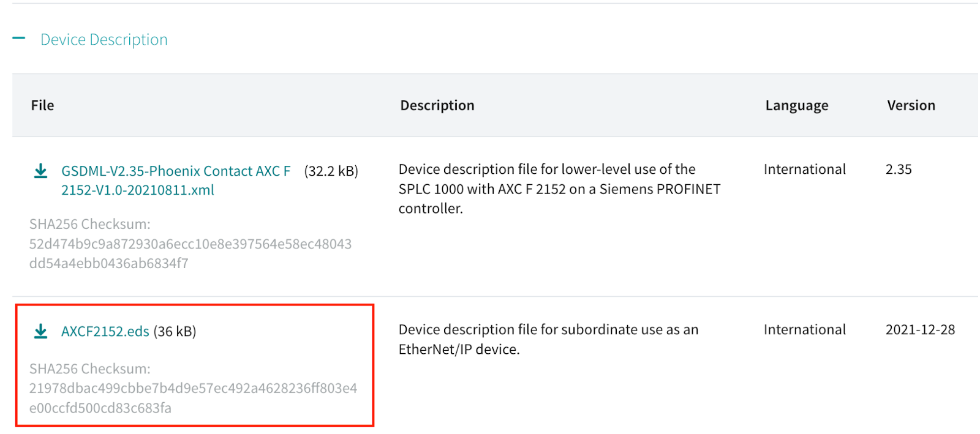The width and height of the screenshot is (980, 434).
Task: Collapse the Device Description section minus icon
Action: (19, 38)
